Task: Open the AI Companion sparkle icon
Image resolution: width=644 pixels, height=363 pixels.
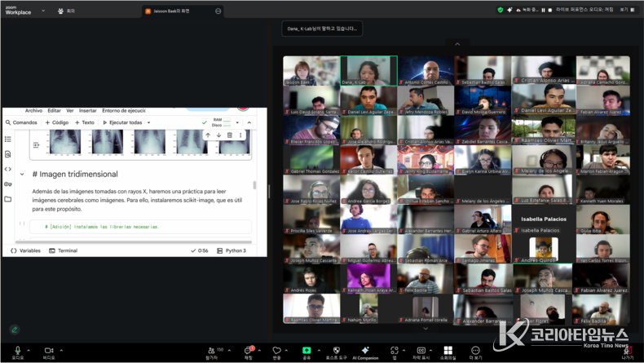Action: [x=365, y=351]
